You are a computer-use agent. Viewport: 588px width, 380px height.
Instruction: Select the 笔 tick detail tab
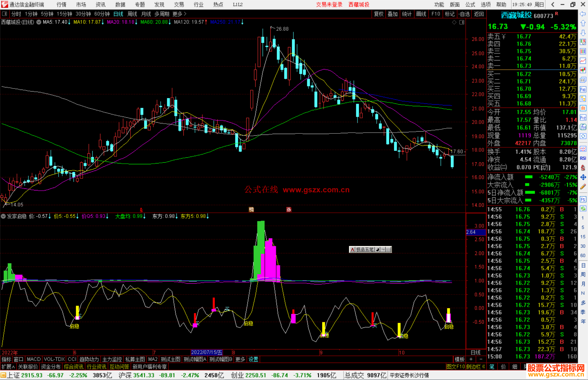pyautogui.click(x=492, y=367)
